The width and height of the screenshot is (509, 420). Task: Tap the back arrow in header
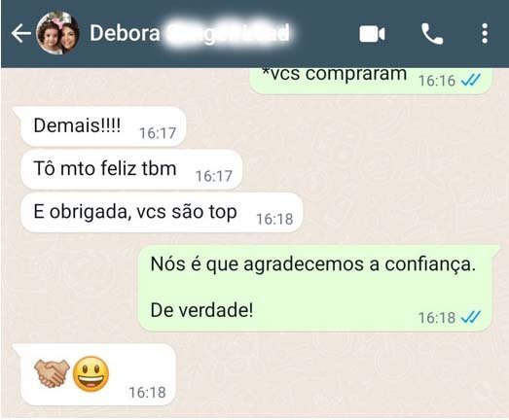pos(21,33)
